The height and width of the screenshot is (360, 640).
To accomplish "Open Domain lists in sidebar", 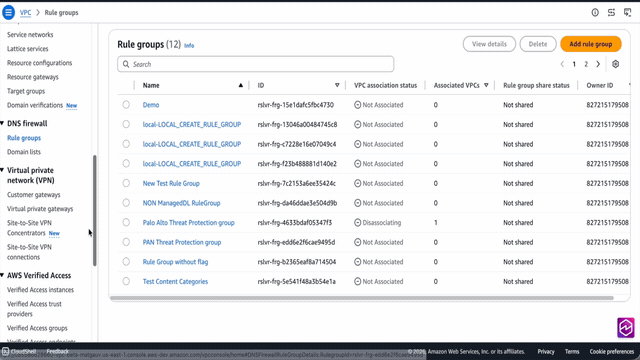I will pyautogui.click(x=24, y=152).
